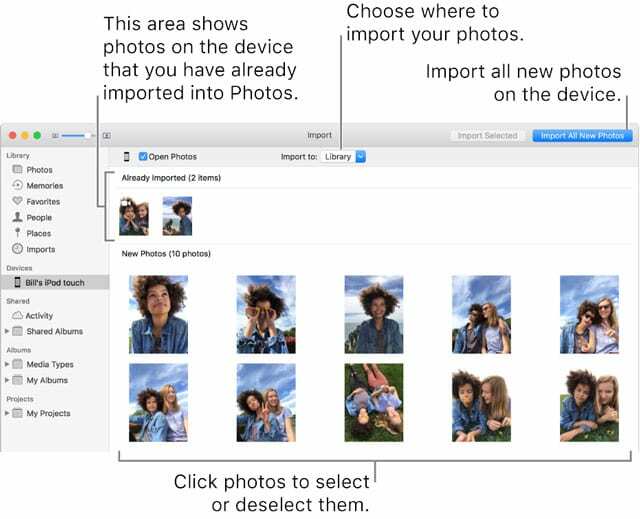Select new photo with peace sign gesture
Viewport: 640px width, 519px height.
[x=266, y=403]
